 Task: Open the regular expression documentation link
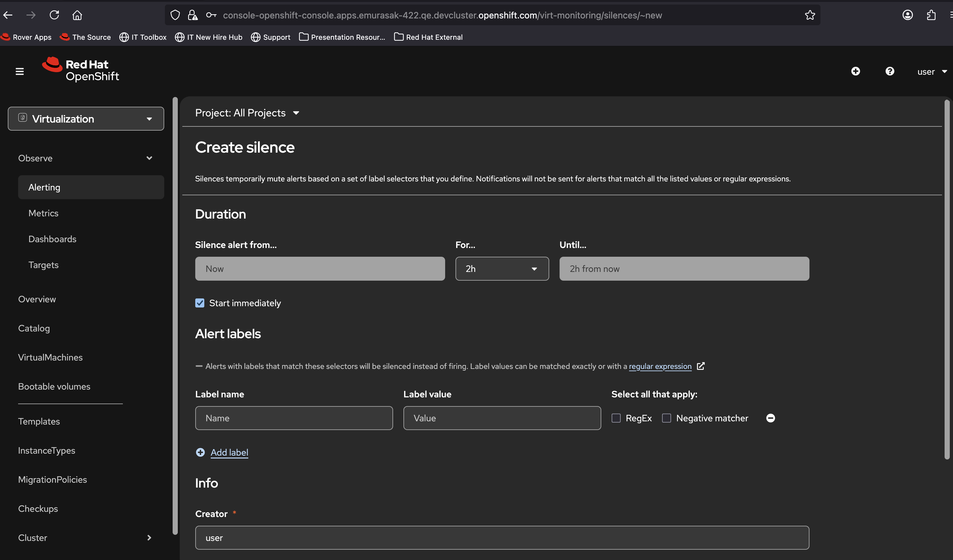[660, 366]
